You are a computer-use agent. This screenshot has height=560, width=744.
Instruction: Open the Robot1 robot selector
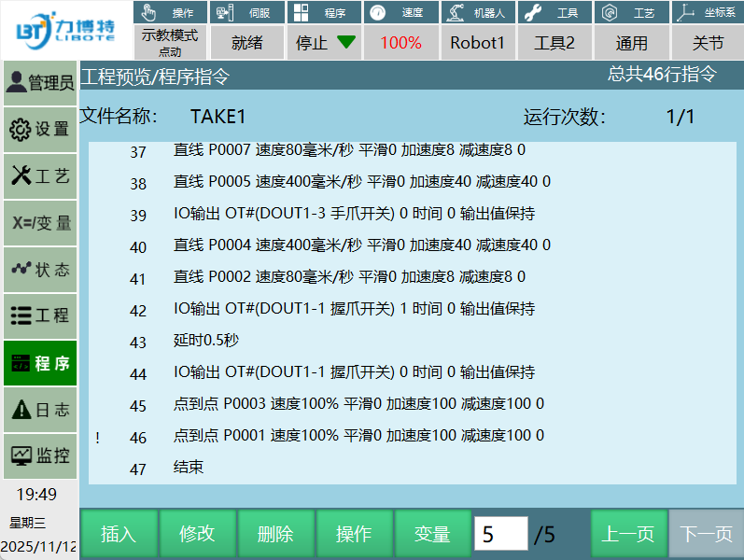(477, 43)
